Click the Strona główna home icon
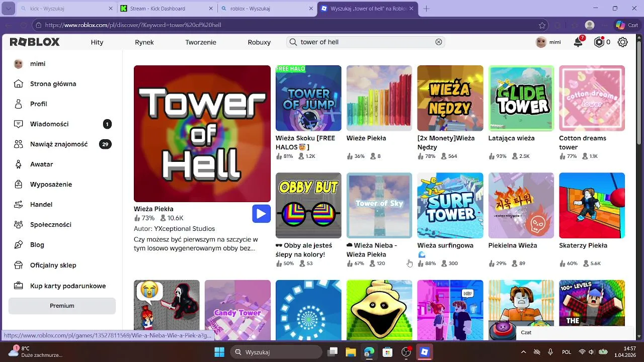 point(19,84)
